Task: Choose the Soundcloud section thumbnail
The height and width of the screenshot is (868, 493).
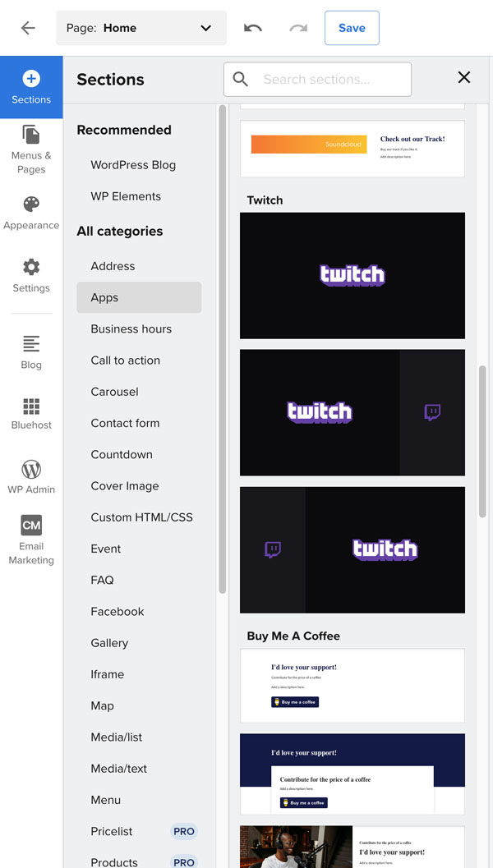Action: [x=352, y=149]
